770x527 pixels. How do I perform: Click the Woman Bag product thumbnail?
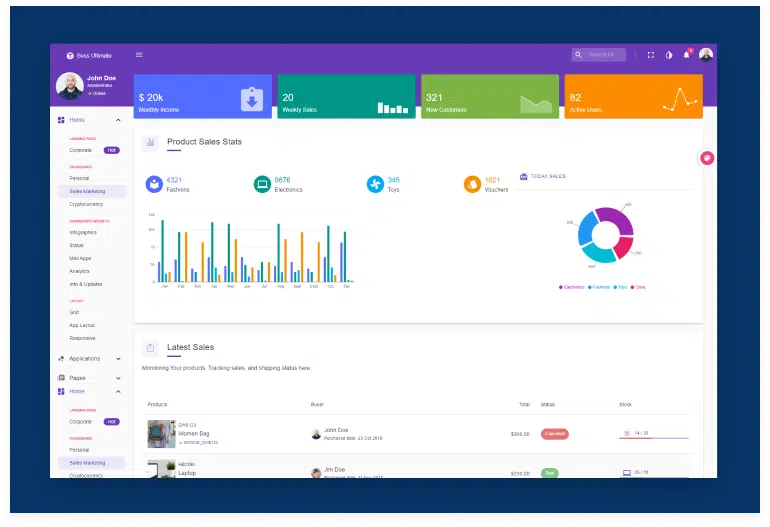click(162, 434)
